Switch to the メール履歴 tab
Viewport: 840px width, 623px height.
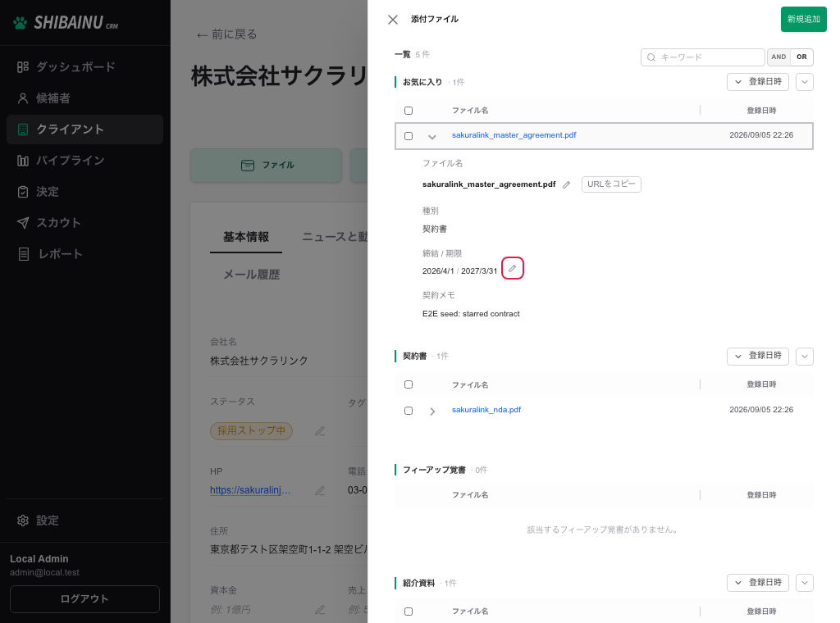coord(252,275)
